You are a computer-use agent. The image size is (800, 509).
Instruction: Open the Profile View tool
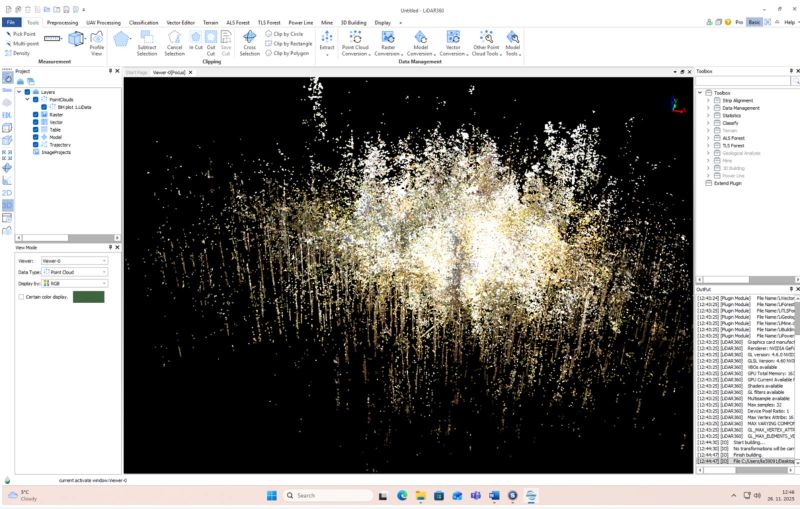(x=97, y=42)
